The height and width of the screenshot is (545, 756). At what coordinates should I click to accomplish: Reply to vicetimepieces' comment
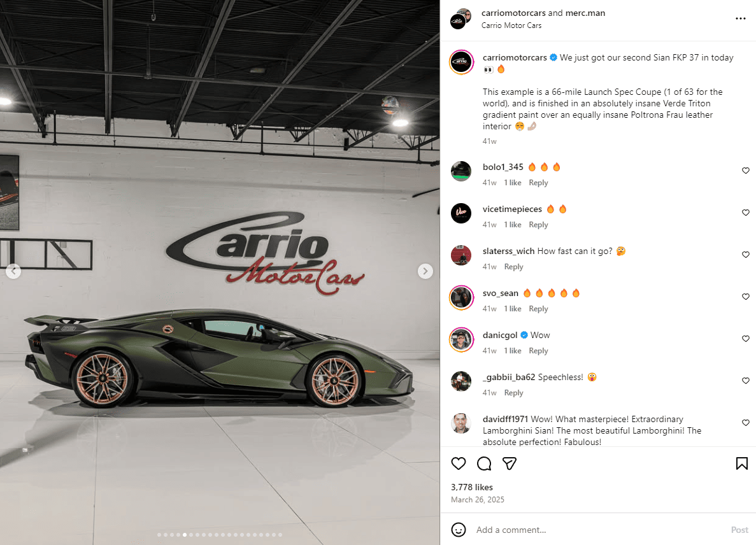(x=538, y=225)
